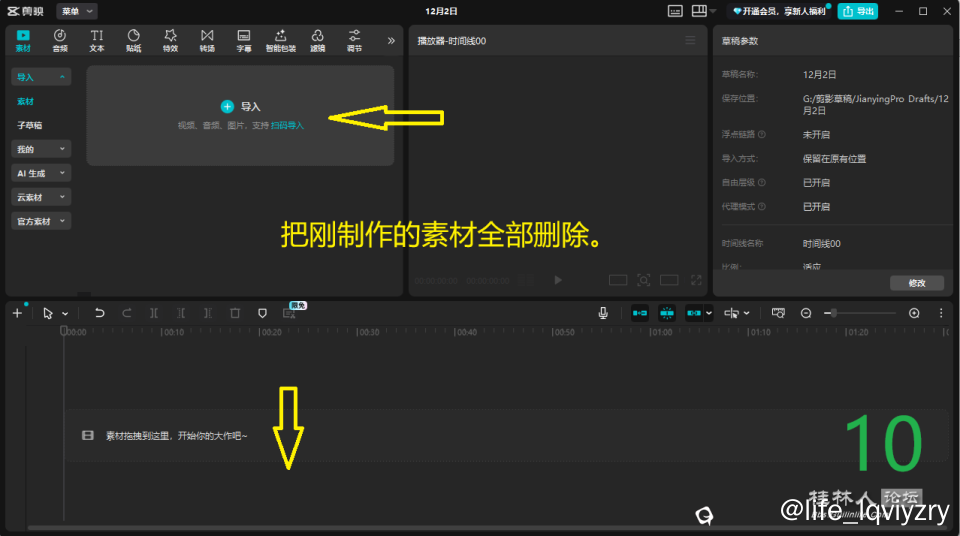Expand the AI 生成 sidebar section
This screenshot has height=536, width=960.
click(x=41, y=173)
